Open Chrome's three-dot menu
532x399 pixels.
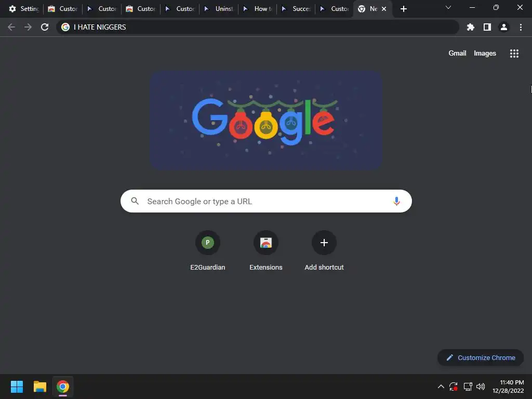(x=521, y=27)
